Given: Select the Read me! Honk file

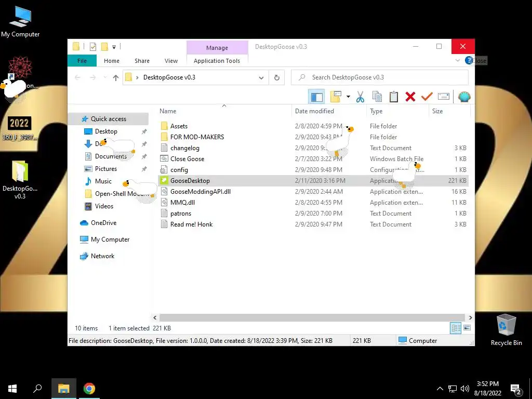Looking at the screenshot, I should (x=191, y=224).
